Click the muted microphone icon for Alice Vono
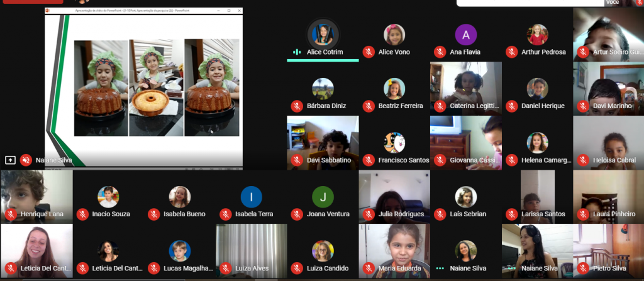 click(x=369, y=52)
